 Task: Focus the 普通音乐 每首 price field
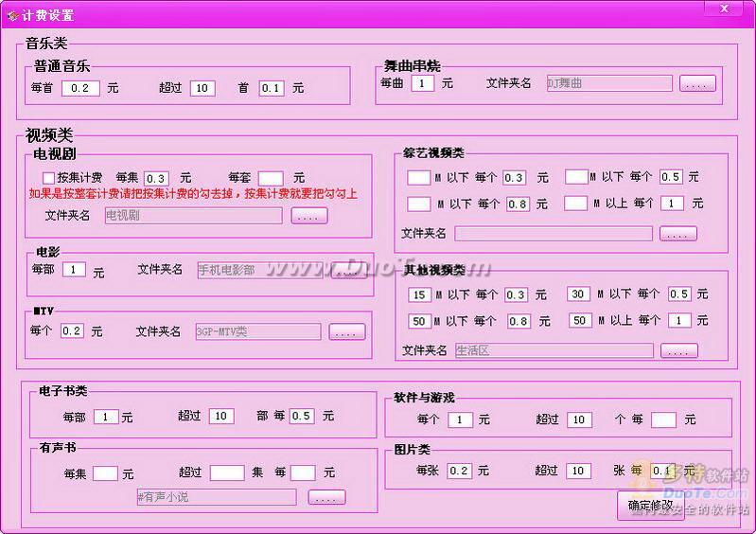(80, 88)
